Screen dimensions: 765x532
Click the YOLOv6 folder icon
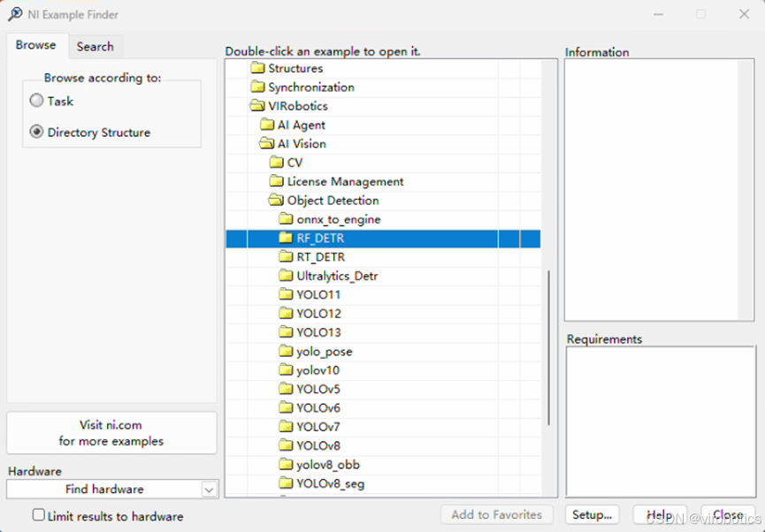[x=286, y=407]
